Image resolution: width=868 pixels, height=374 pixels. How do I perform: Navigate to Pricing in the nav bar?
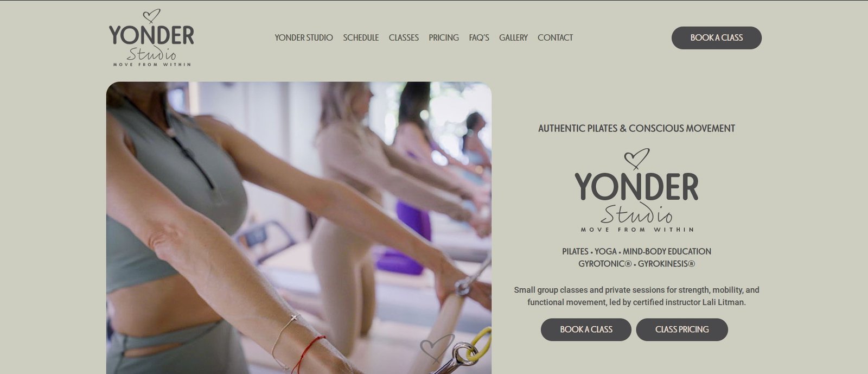click(x=444, y=37)
